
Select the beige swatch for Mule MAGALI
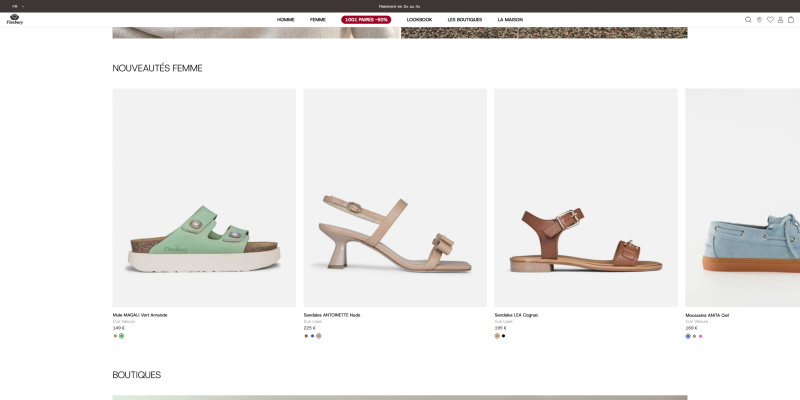click(x=115, y=336)
